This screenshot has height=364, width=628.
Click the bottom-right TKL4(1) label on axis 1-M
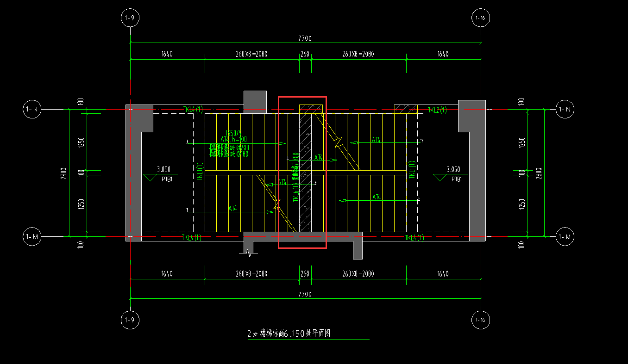pos(414,238)
